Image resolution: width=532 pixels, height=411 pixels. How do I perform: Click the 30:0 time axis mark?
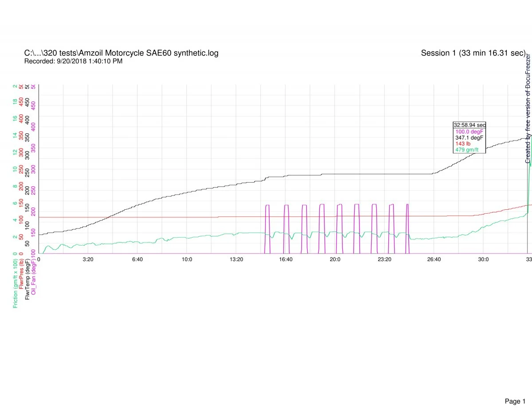(483, 259)
